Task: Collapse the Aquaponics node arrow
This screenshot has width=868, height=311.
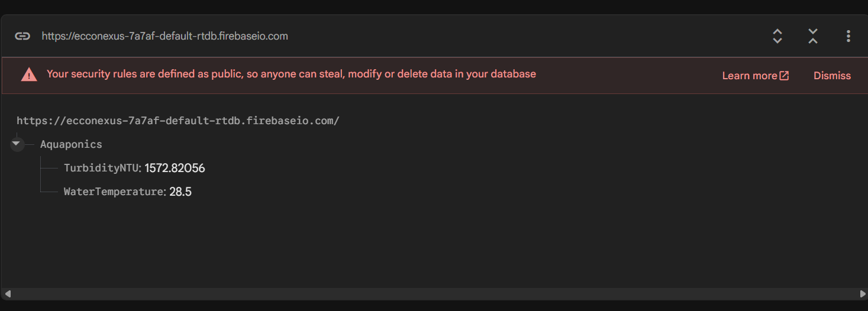Action: pos(17,144)
